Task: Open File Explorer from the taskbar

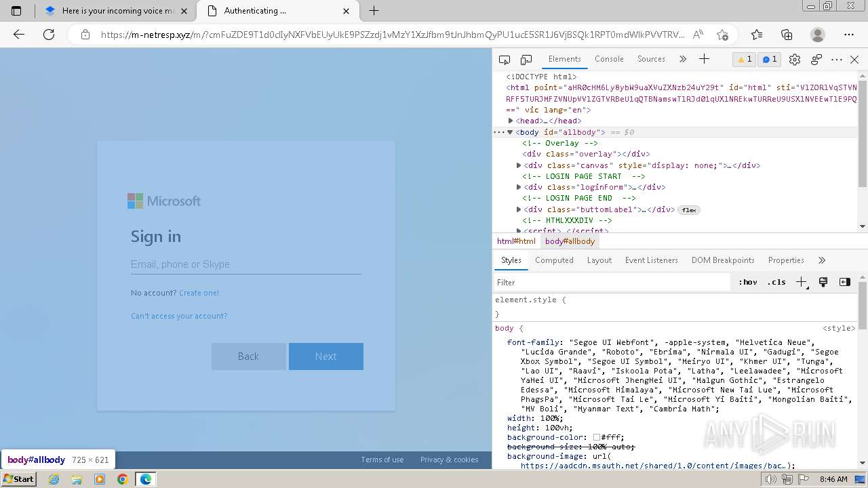Action: point(77,479)
